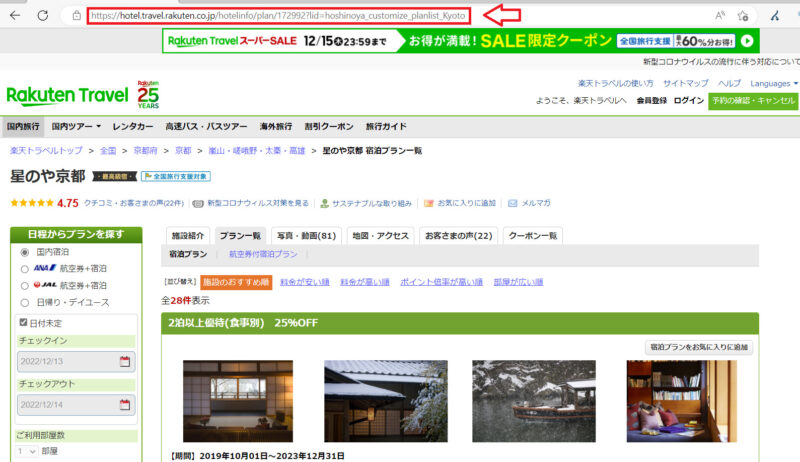Toggle the 日付未定 checkbox

[x=25, y=323]
